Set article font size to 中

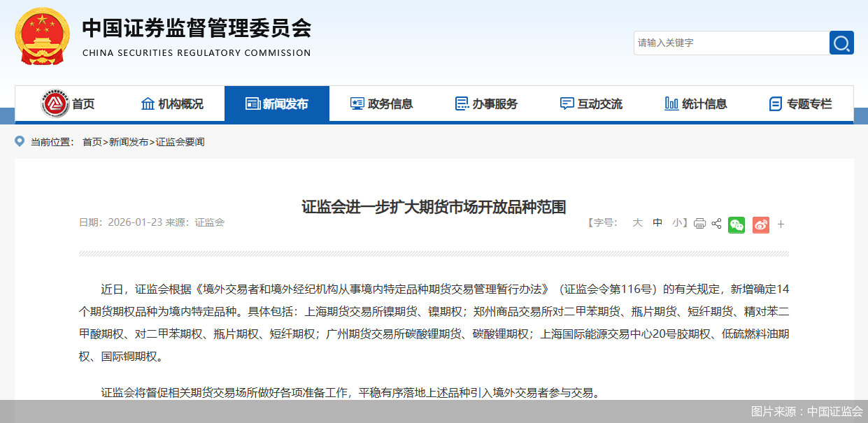point(657,222)
